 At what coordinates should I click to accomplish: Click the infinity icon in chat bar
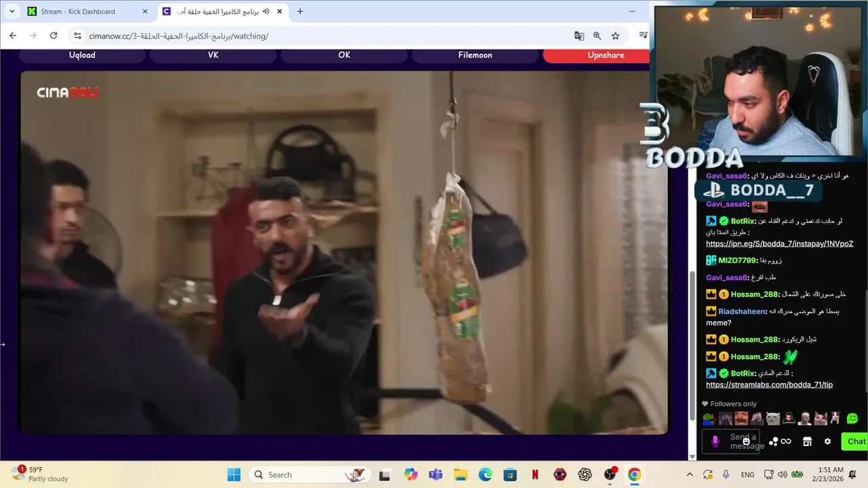[786, 441]
